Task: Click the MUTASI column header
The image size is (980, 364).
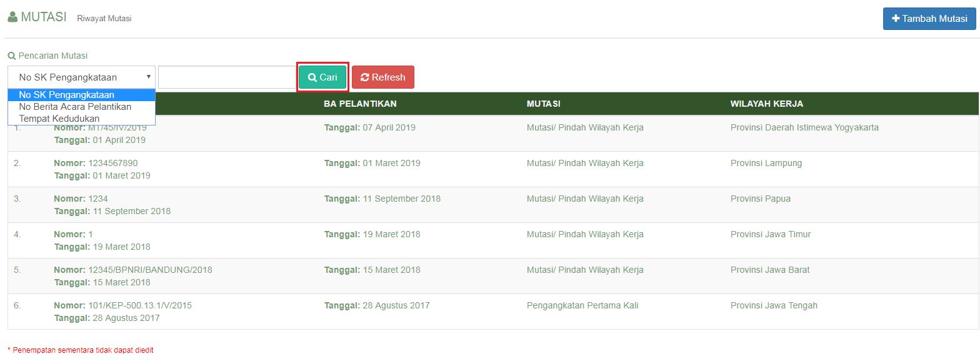Action: (x=543, y=104)
